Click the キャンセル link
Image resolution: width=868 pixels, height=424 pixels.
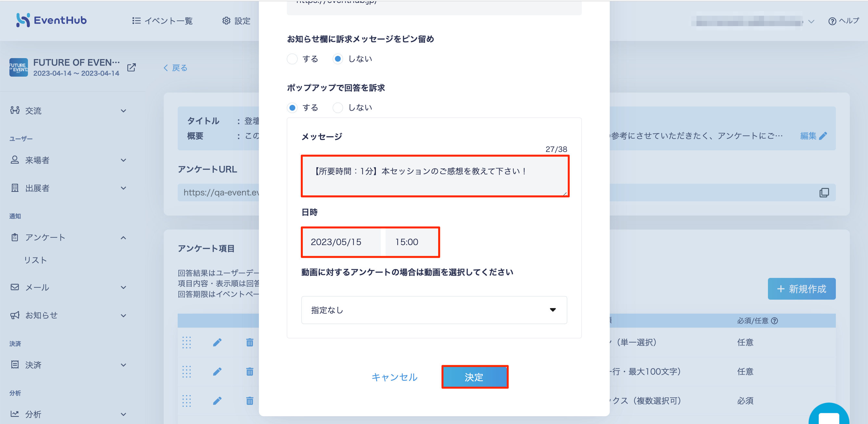coord(394,377)
